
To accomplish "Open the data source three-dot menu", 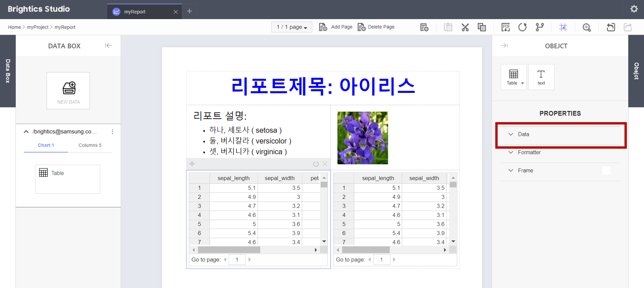I will (x=112, y=132).
